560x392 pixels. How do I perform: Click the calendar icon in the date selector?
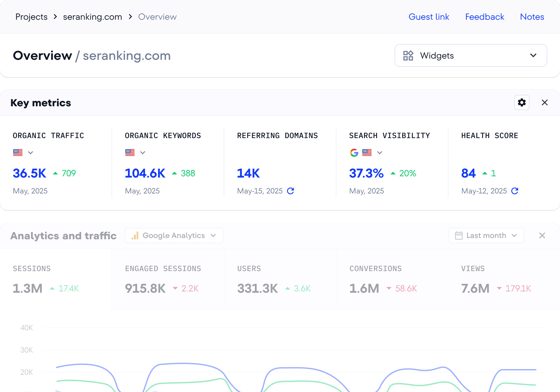(x=458, y=235)
